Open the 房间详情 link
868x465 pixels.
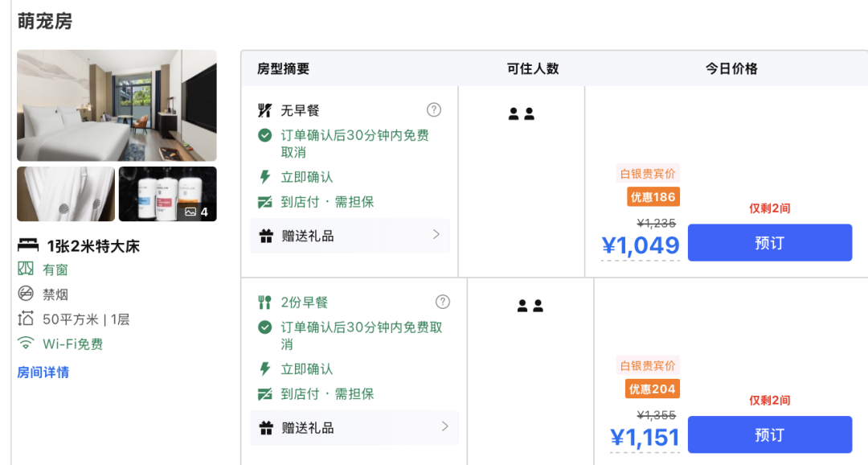tap(43, 372)
